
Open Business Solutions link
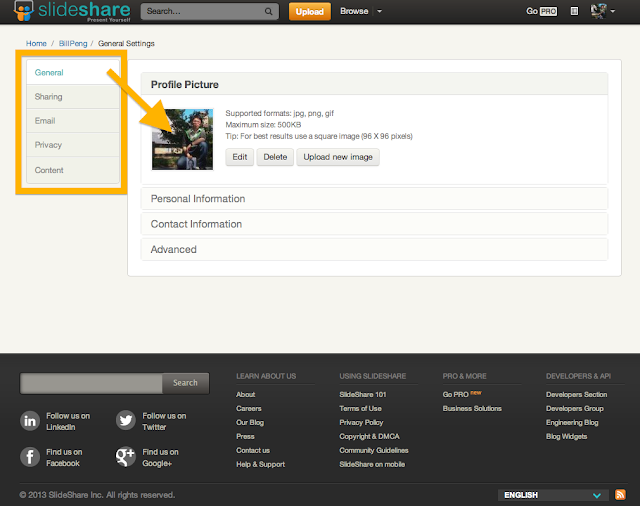[x=472, y=408]
